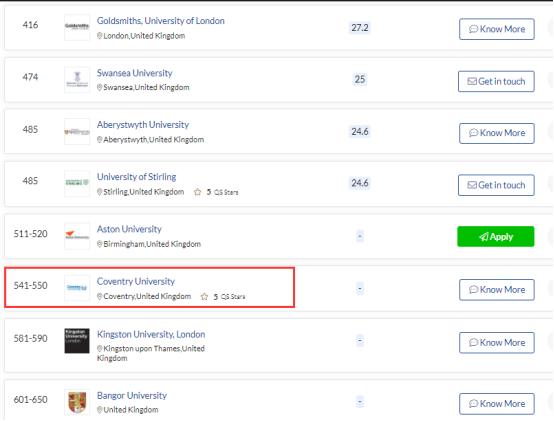Open Swansea University link

[135, 73]
